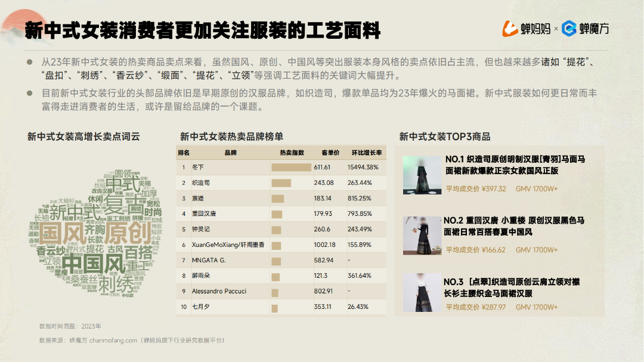Screen dimensions: 644x362
Task: Click the 排名 column header
Action: 184,153
